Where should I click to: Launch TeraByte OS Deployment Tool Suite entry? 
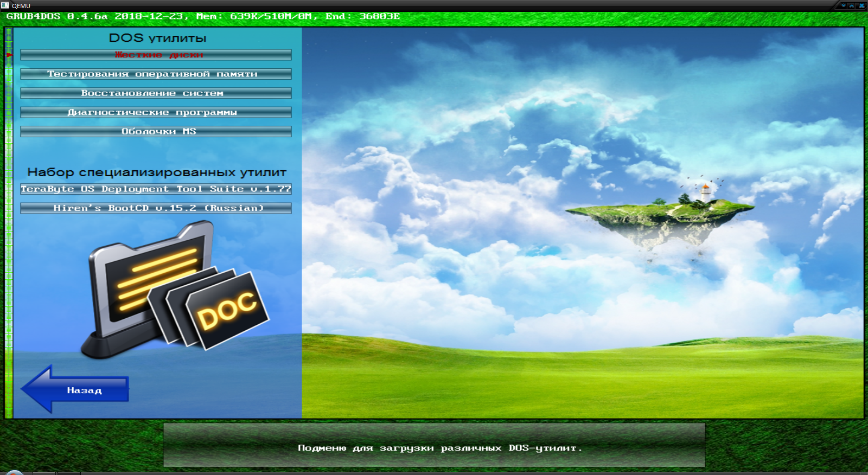click(156, 189)
